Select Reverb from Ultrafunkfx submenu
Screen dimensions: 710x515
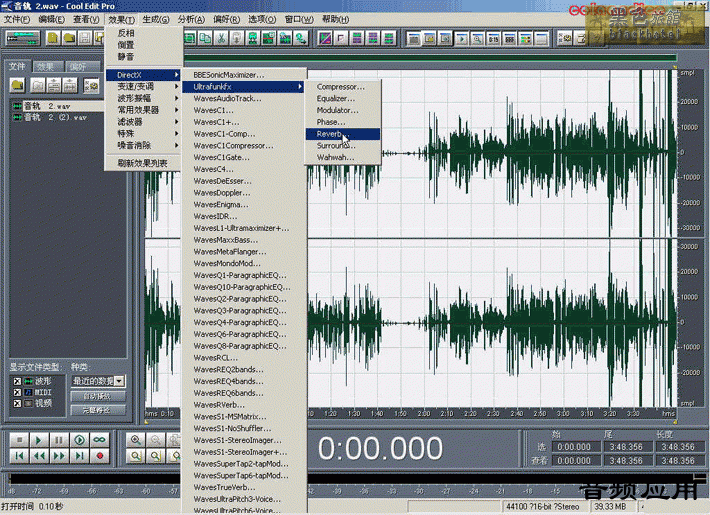343,134
